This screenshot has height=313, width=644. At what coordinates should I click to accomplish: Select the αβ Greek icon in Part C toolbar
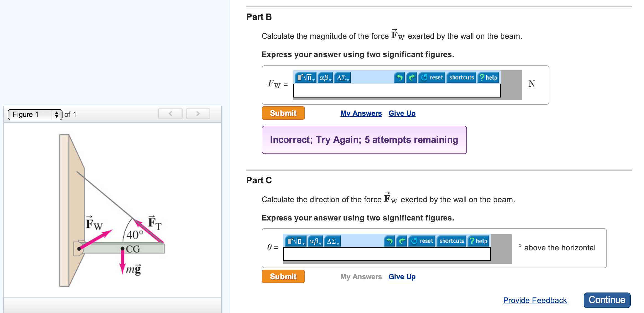[315, 241]
